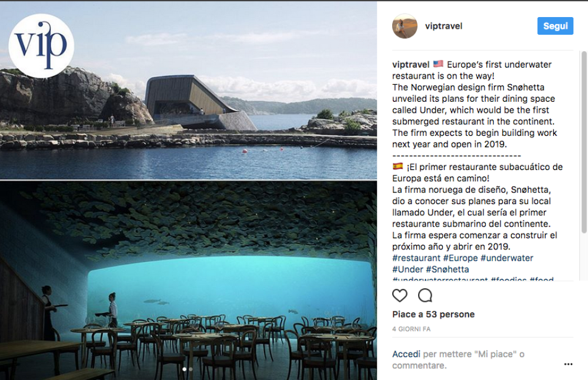Open the #Snøhetta hashtag

[x=447, y=269]
